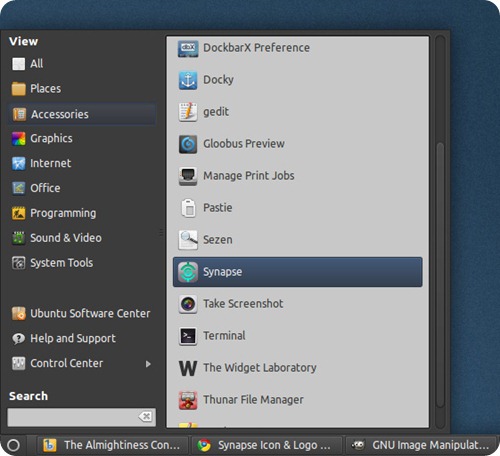This screenshot has height=456, width=500.
Task: Launch Terminal via its icon
Action: (x=188, y=336)
